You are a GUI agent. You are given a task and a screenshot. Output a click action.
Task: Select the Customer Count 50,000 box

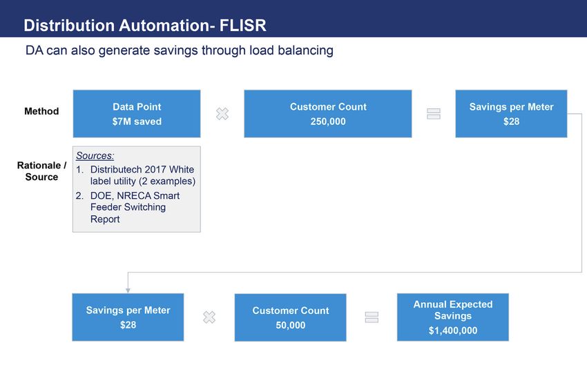point(290,317)
